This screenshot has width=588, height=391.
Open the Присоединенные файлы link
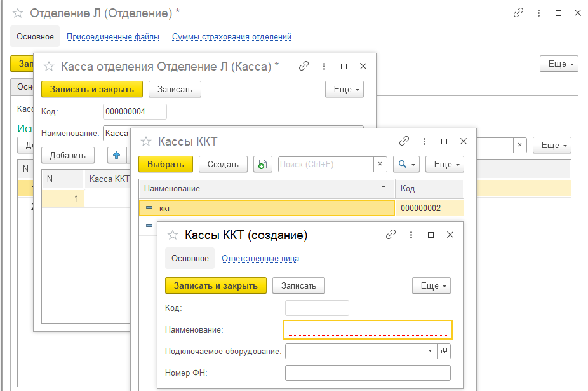click(x=113, y=37)
